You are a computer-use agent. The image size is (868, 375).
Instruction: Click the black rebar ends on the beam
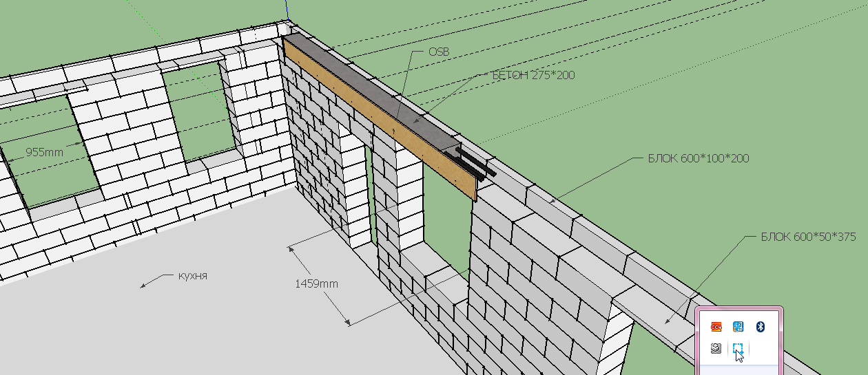tap(475, 164)
